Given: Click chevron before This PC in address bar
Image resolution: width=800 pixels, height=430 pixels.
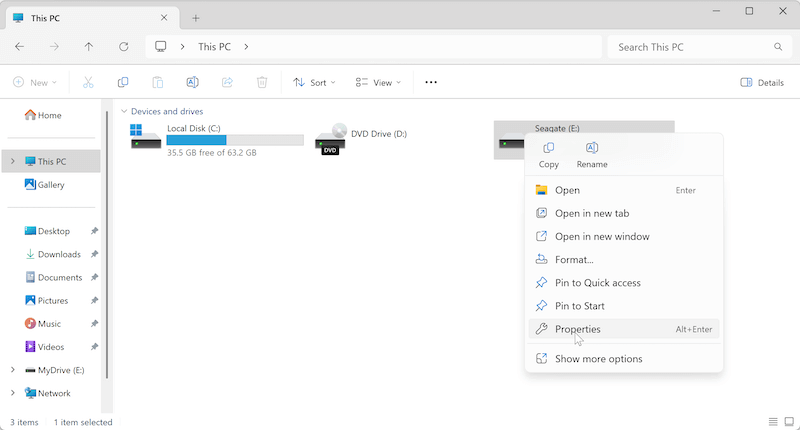Looking at the screenshot, I should 182,46.
